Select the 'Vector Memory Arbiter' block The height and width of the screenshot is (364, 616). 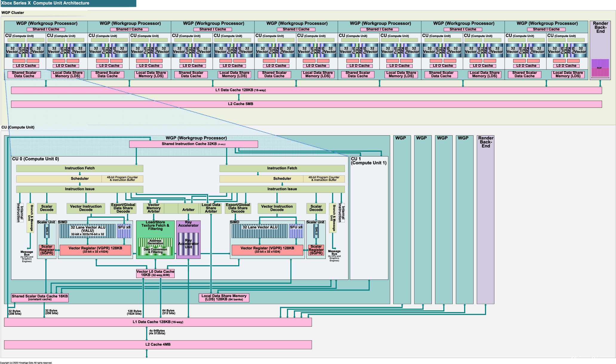tap(153, 208)
